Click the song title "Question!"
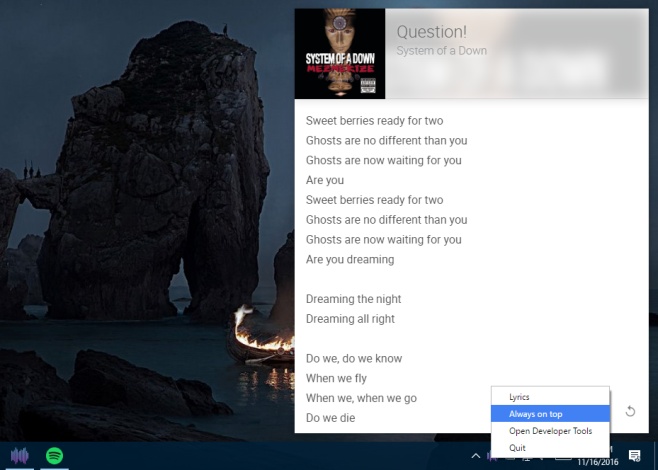Screen dimensions: 658x470 click(431, 32)
